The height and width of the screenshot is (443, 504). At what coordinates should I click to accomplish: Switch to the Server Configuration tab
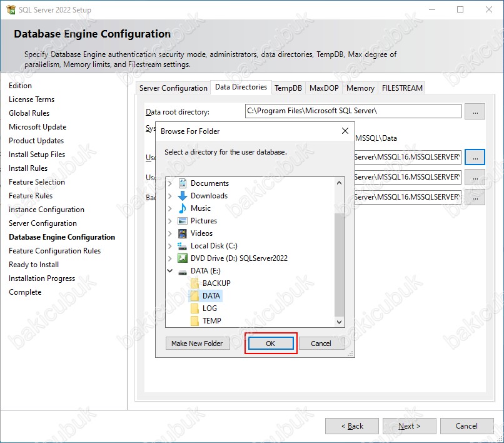[173, 88]
